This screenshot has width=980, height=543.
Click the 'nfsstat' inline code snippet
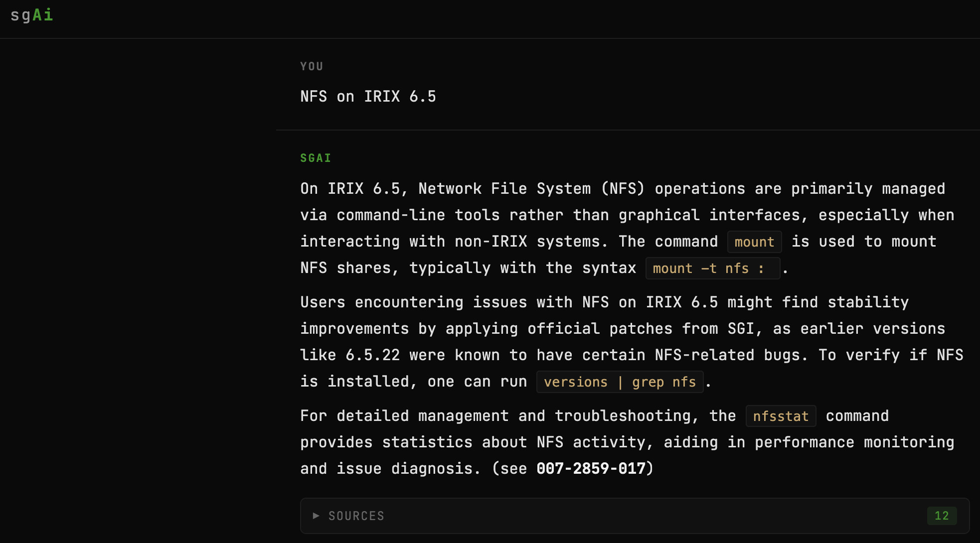point(780,416)
